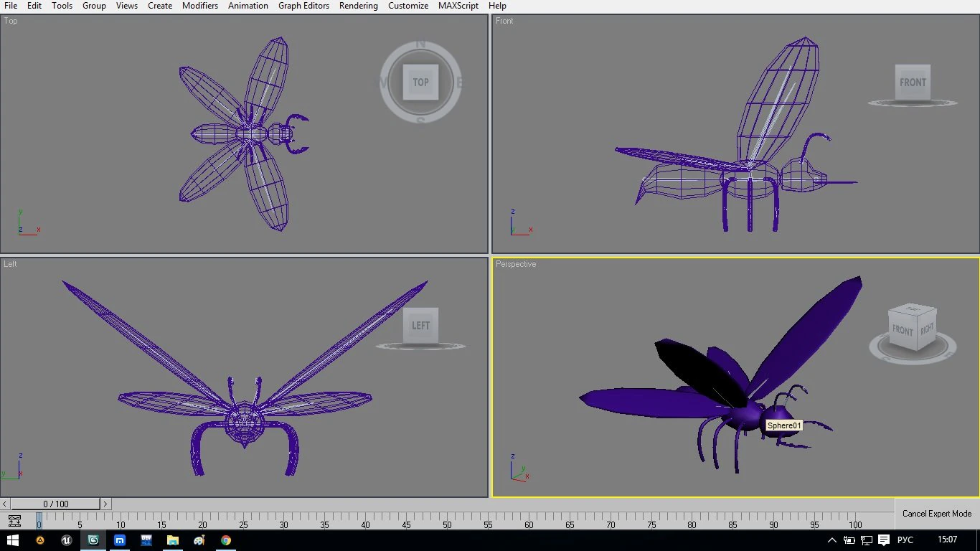Open the Group menu

point(94,6)
